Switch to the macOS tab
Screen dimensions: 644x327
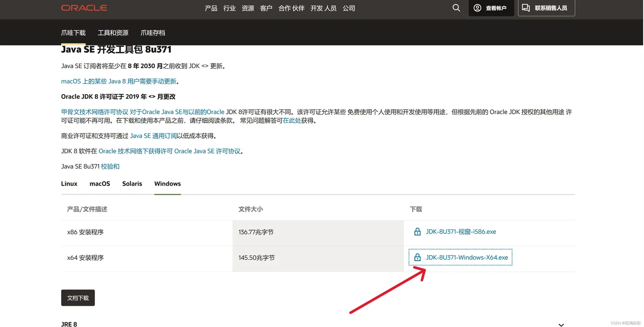tap(100, 184)
